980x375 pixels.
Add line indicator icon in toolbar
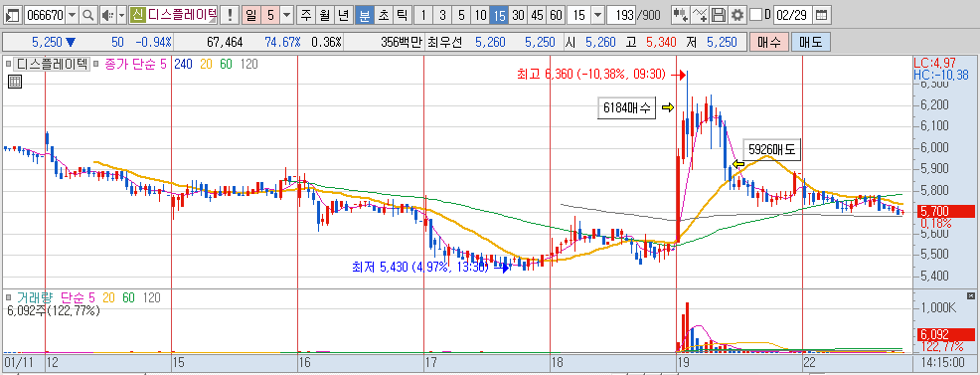pos(701,15)
